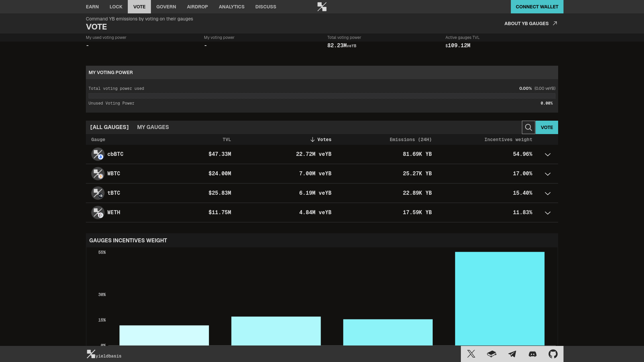
Task: Click the sort arrow next to Votes
Action: tap(312, 139)
